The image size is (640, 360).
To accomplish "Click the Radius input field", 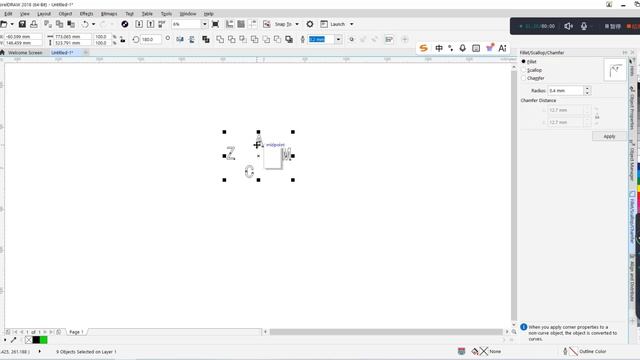I will click(x=566, y=91).
